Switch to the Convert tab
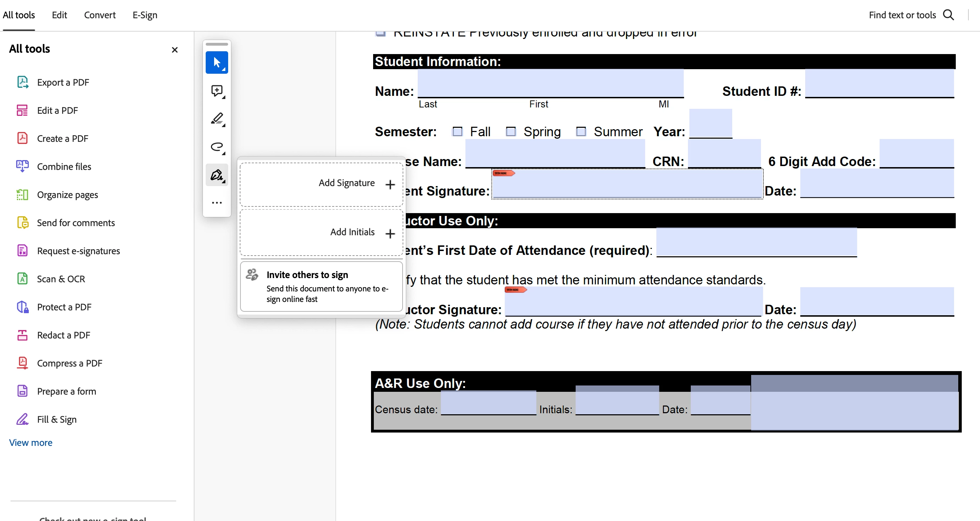 (x=100, y=15)
